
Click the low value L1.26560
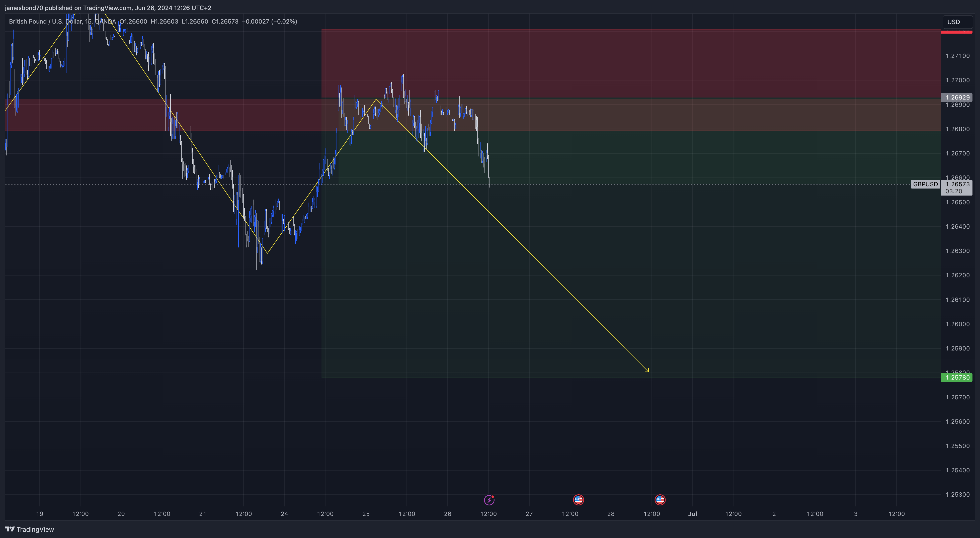point(195,21)
